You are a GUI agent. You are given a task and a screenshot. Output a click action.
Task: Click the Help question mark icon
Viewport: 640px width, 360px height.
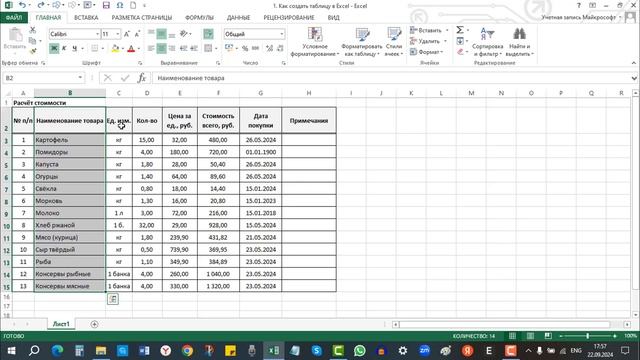(578, 5)
